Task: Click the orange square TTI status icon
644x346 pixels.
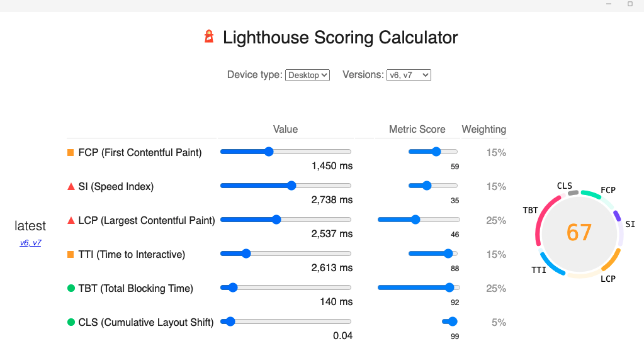Action: coord(71,255)
